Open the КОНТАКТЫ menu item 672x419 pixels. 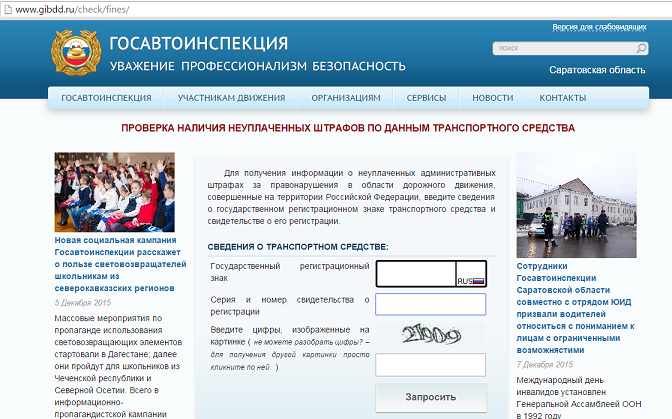tap(563, 98)
